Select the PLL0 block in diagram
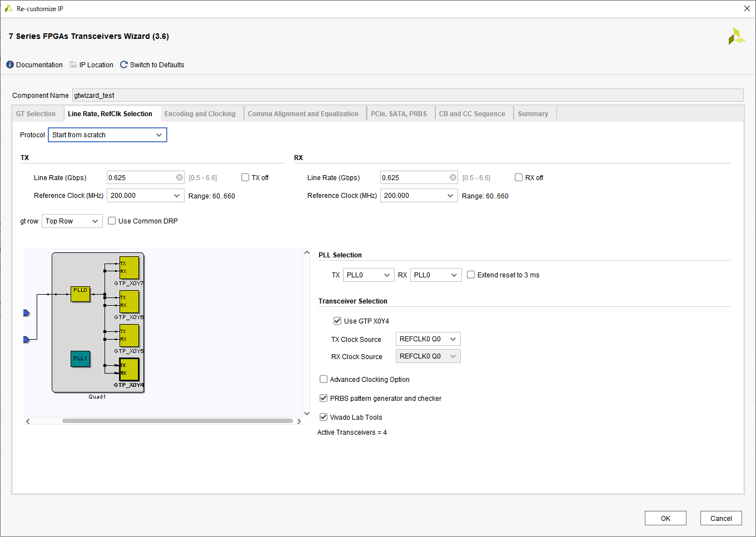 (x=81, y=294)
